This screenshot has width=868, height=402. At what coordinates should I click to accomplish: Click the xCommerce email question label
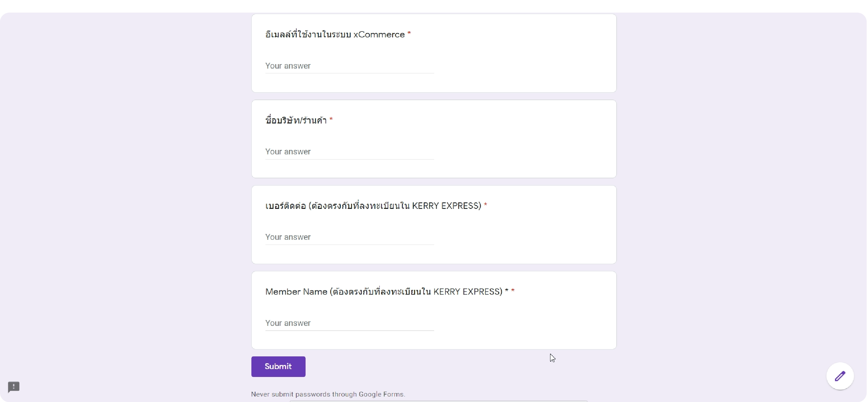335,34
